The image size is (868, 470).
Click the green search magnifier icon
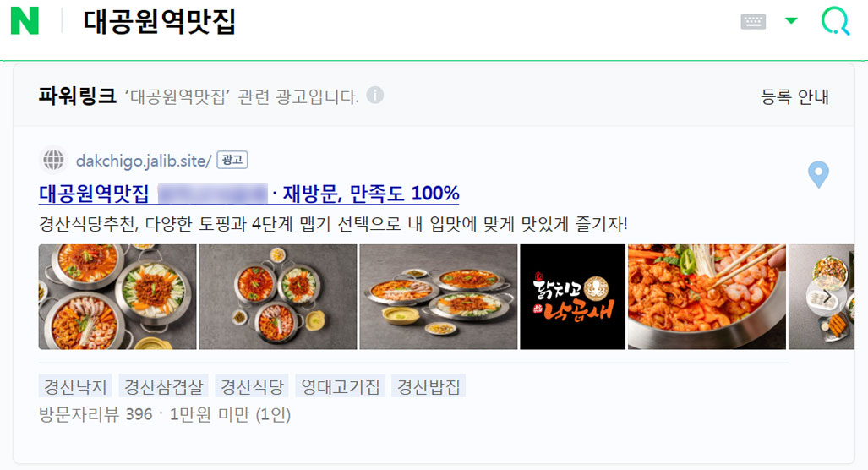pos(835,21)
